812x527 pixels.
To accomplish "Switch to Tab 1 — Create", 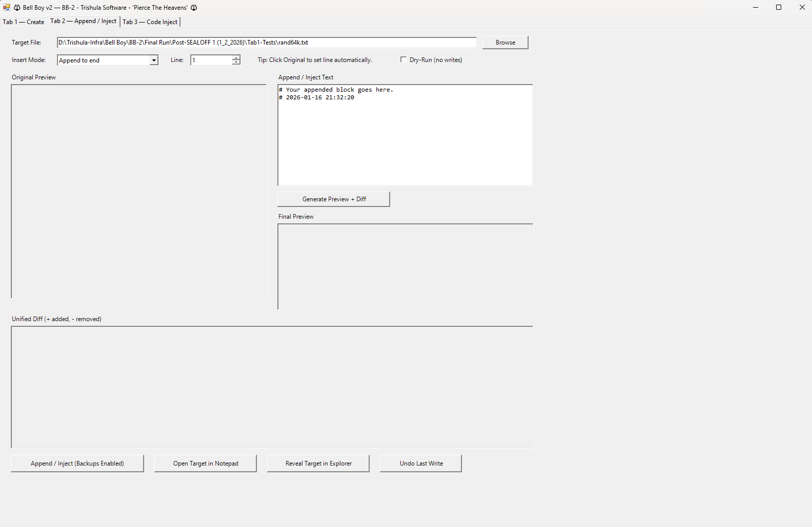I will tap(24, 22).
